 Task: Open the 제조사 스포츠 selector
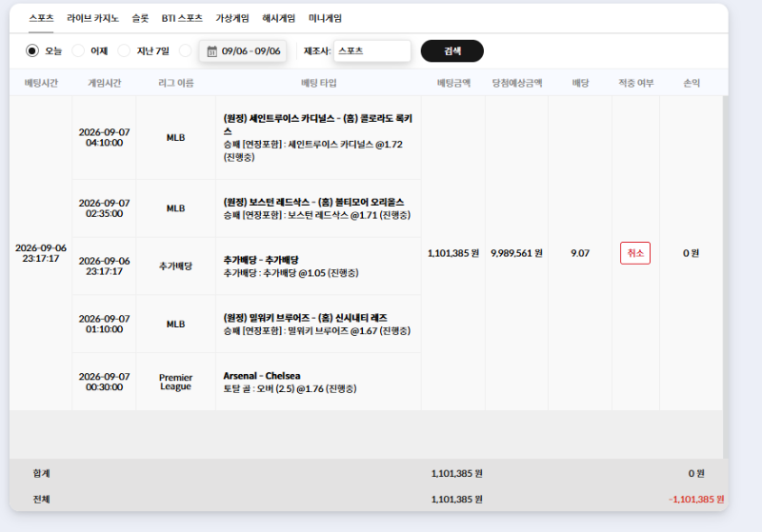pyautogui.click(x=372, y=51)
